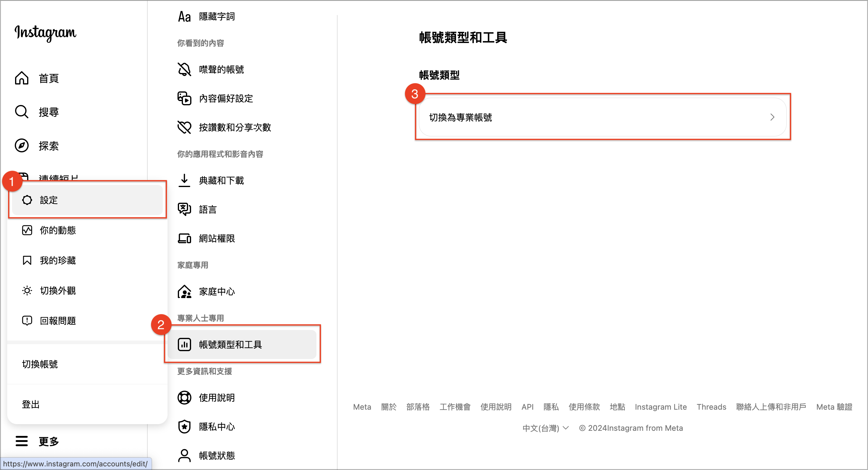868x470 pixels.
Task: Open the 首頁 home icon
Action: [x=22, y=78]
